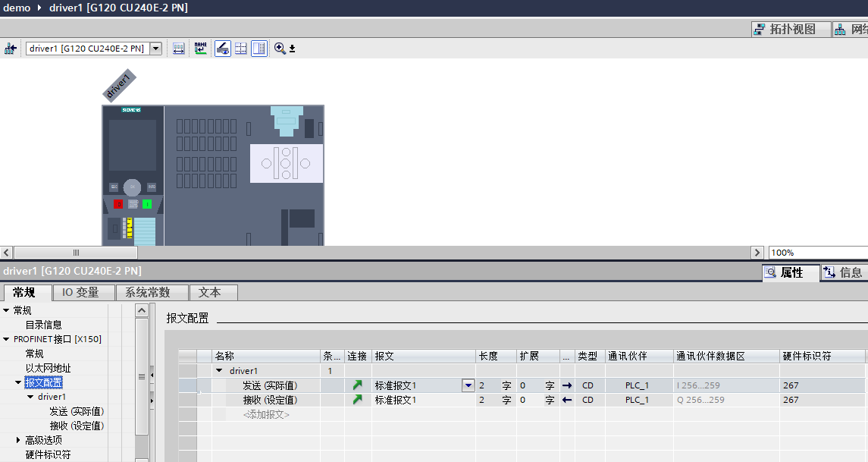The image size is (868, 462).
Task: Select 接收 (设定值) in navigation tree
Action: point(77,426)
